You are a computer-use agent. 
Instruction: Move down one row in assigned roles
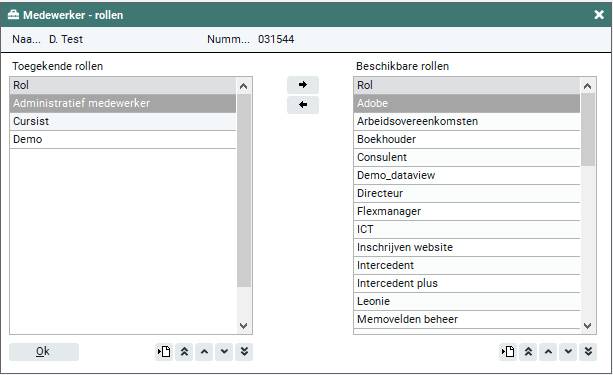coord(224,352)
